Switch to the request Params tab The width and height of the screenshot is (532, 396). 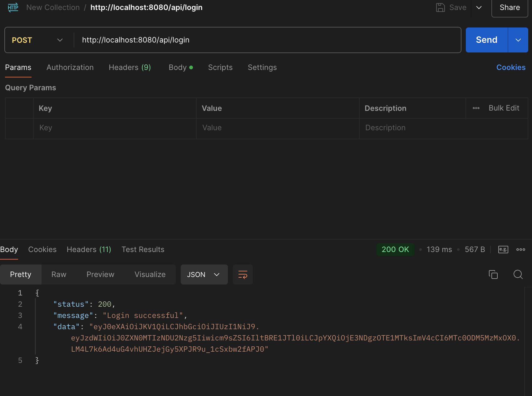pos(18,67)
